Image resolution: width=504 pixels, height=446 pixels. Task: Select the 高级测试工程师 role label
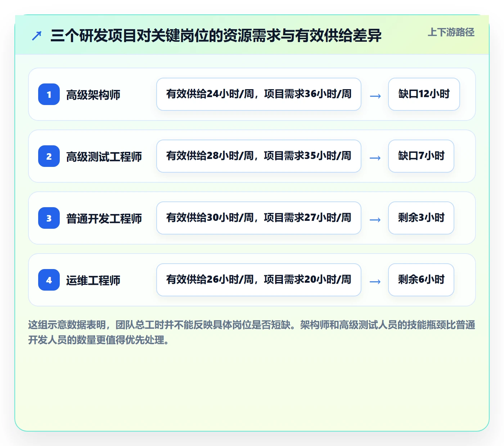coord(104,157)
